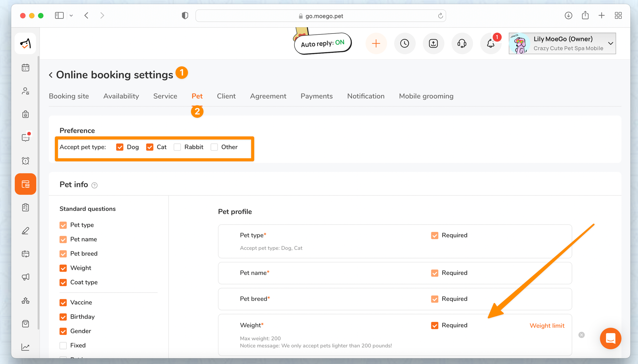Uncheck the Cat pet type
This screenshot has width=638, height=364.
point(150,147)
